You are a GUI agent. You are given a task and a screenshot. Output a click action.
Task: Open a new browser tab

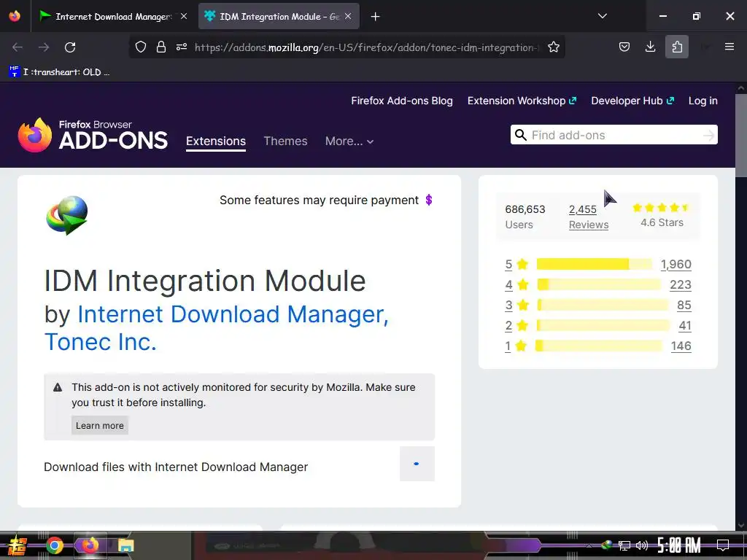[x=376, y=17]
